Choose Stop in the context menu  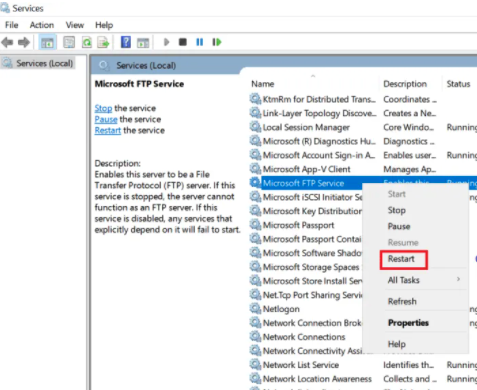(397, 210)
